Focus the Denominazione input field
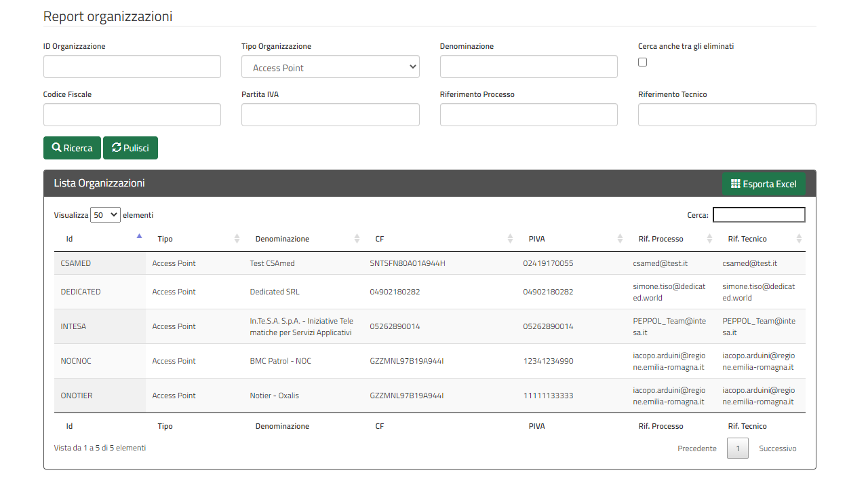Image resolution: width=868 pixels, height=479 pixels. (529, 66)
